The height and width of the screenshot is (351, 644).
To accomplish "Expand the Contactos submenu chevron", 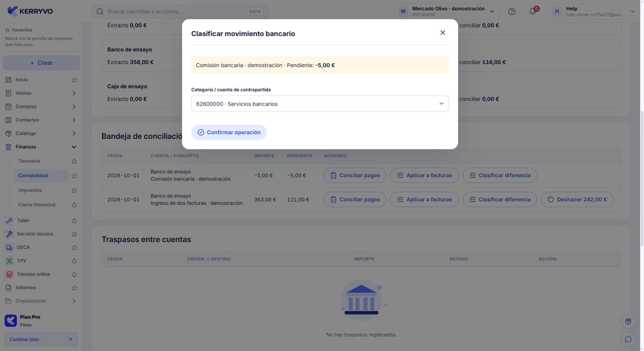I will click(74, 120).
